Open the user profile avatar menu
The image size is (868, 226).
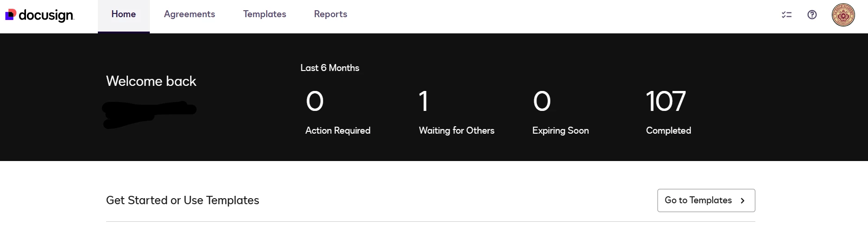click(x=843, y=15)
